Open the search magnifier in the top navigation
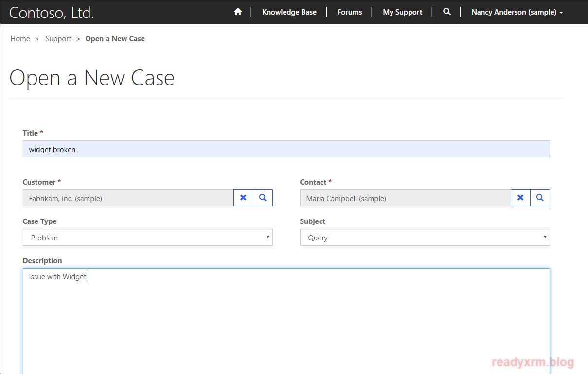 click(447, 12)
